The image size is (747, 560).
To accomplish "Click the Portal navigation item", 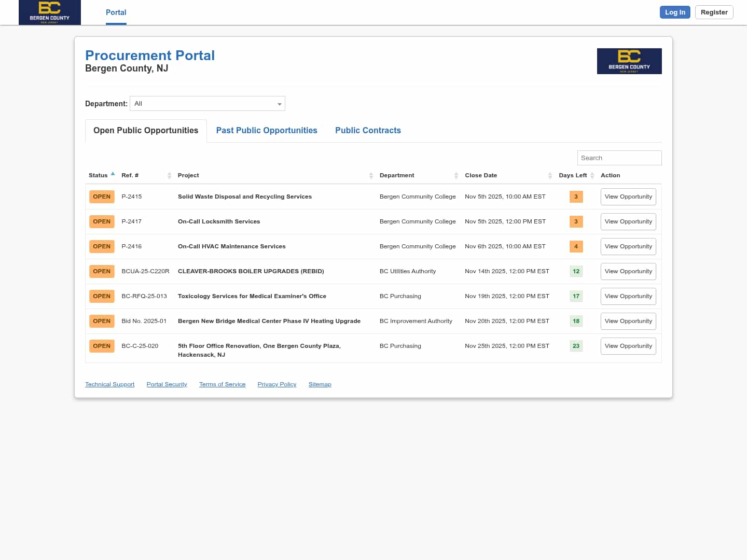I will tap(116, 12).
